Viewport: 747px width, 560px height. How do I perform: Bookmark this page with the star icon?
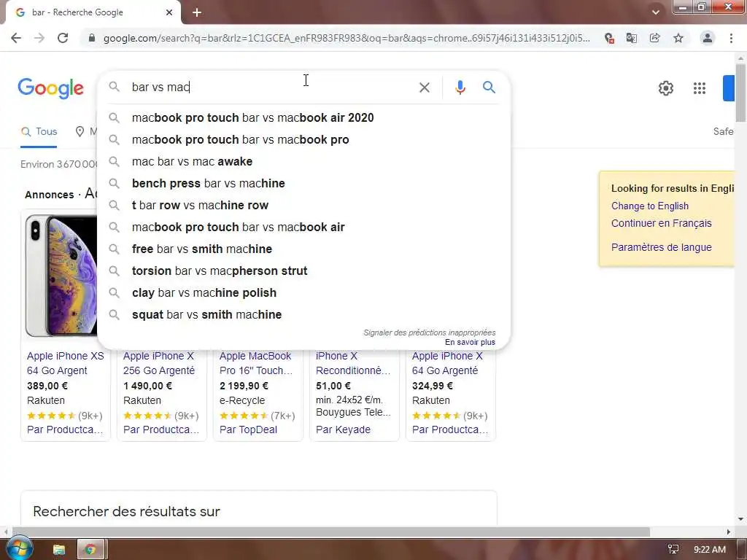coord(678,38)
